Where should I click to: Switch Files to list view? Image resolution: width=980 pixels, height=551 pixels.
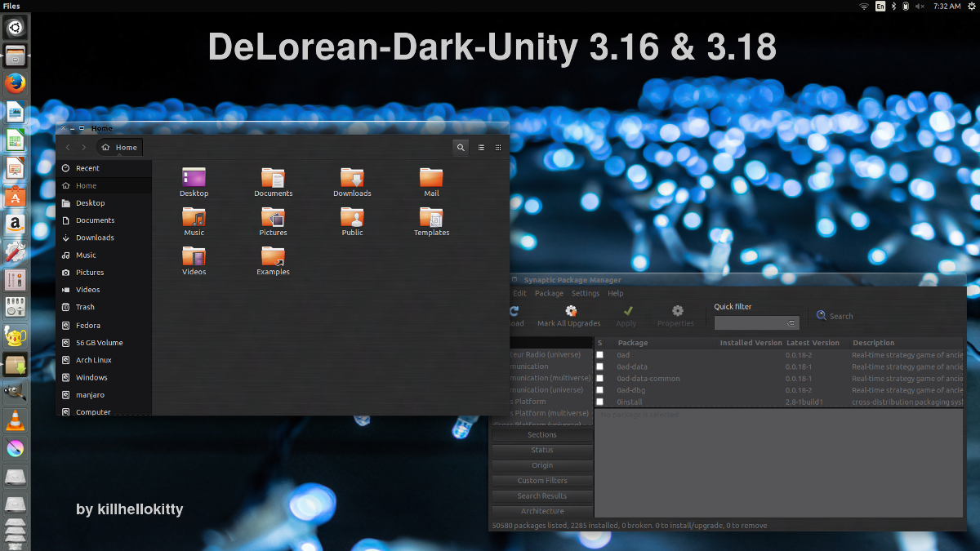click(481, 148)
